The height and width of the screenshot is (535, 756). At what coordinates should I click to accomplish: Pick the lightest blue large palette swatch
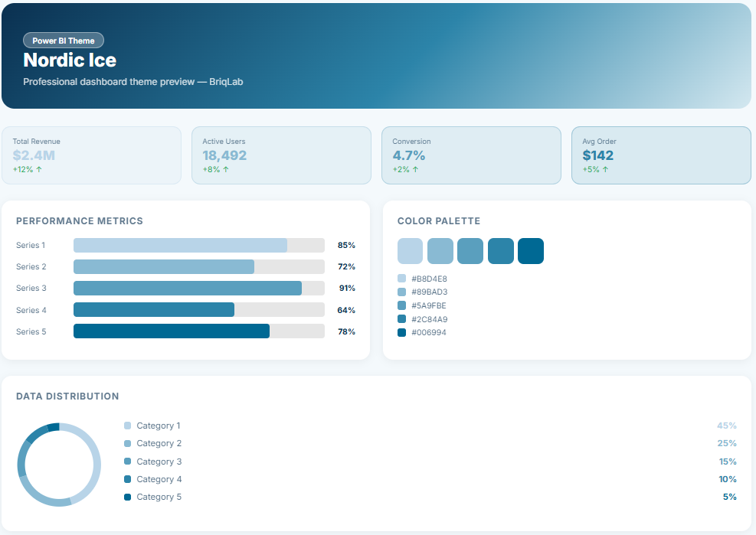pyautogui.click(x=411, y=251)
